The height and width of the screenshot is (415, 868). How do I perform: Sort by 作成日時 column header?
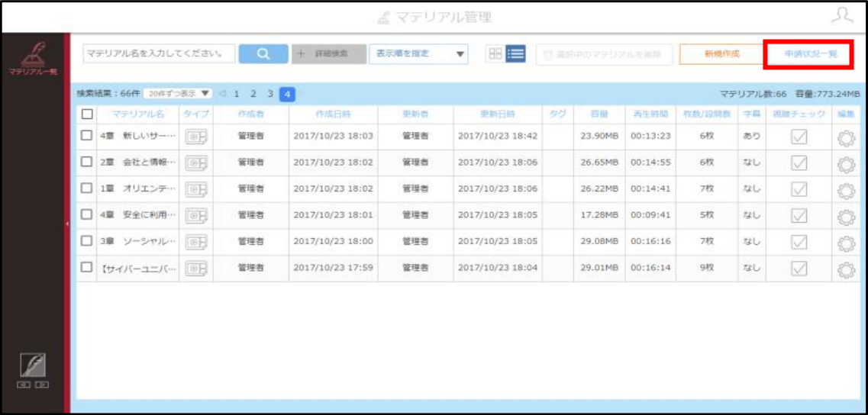tap(333, 114)
